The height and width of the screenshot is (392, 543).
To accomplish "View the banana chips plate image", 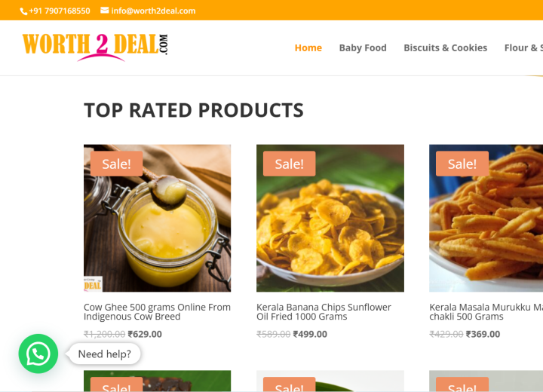I will tap(330, 218).
